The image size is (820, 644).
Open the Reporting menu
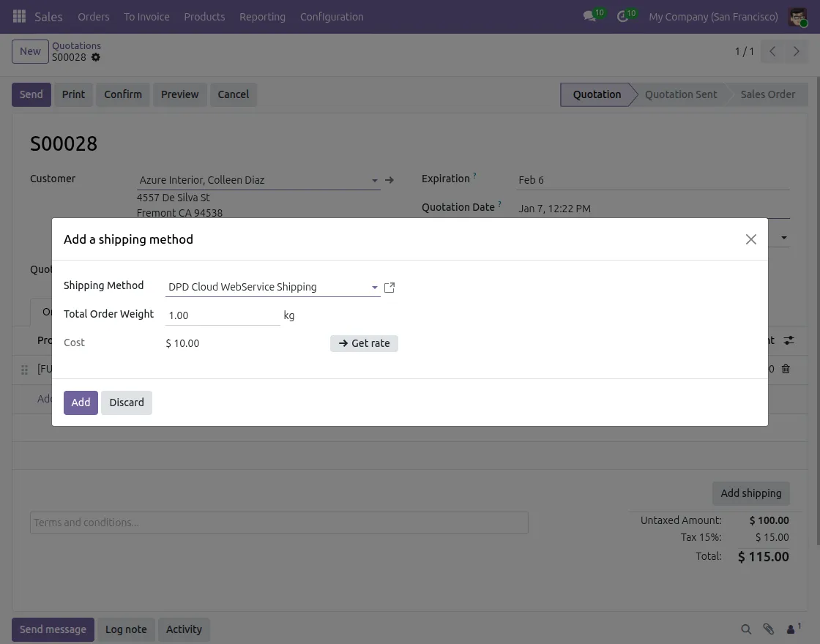tap(262, 17)
